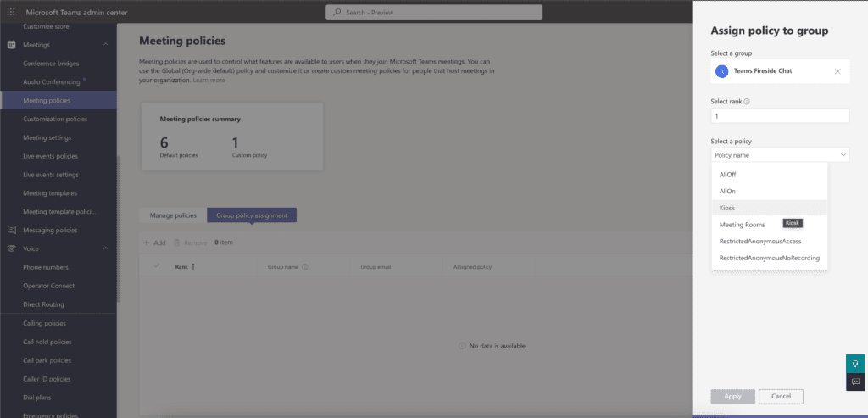Click the Group name info icon
This screenshot has height=418, width=868.
305,267
